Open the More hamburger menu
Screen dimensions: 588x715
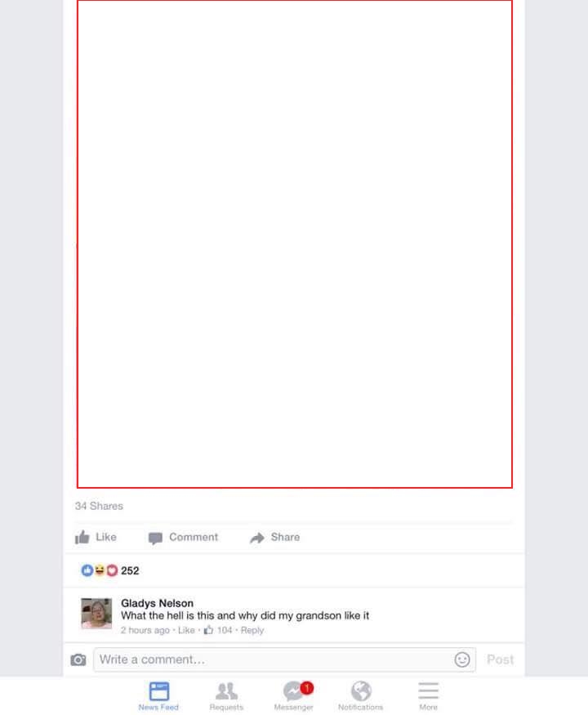pyautogui.click(x=429, y=696)
